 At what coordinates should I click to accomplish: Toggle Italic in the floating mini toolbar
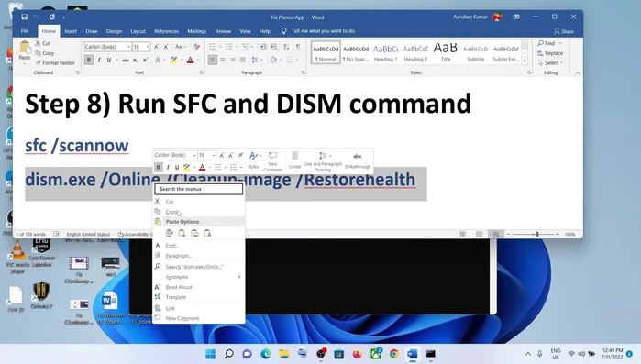point(168,167)
